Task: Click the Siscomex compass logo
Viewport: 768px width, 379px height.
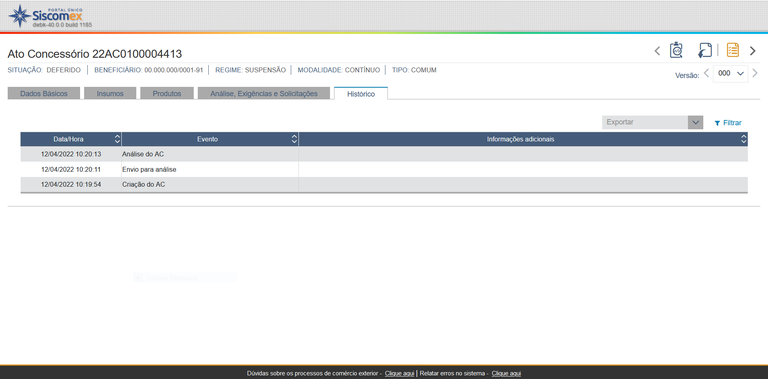Action: (20, 16)
